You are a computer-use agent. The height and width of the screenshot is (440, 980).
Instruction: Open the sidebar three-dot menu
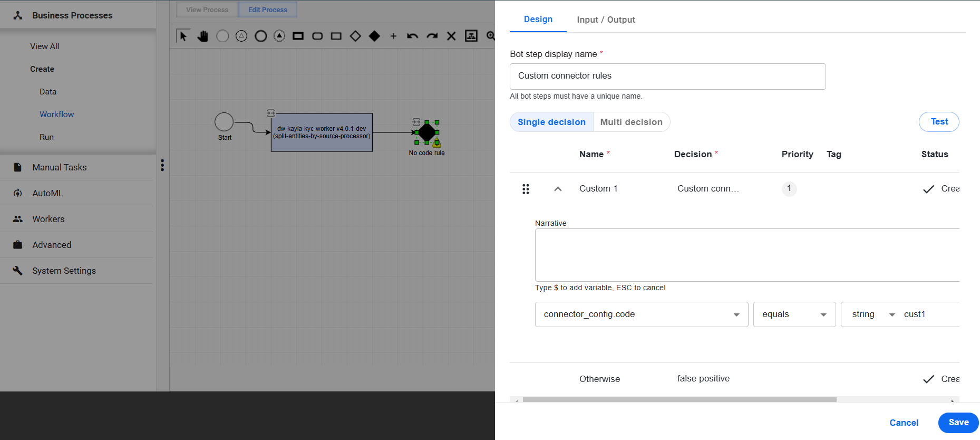pyautogui.click(x=162, y=165)
